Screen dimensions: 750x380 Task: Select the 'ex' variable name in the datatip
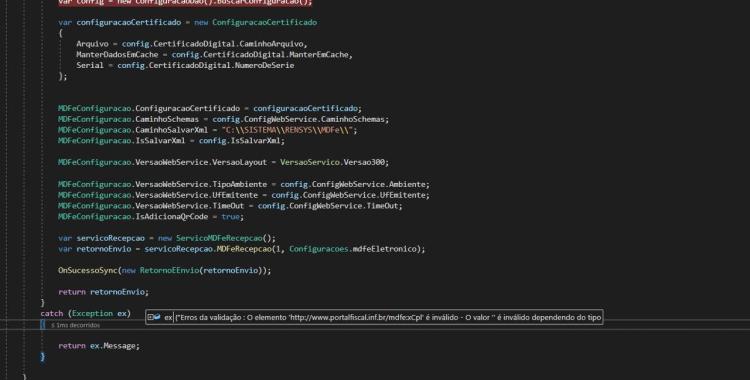(x=168, y=317)
